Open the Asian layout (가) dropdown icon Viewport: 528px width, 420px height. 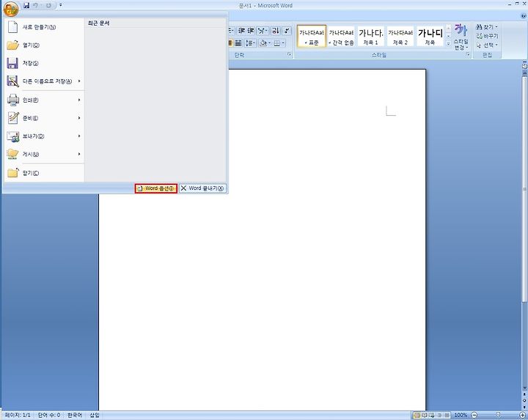263,31
